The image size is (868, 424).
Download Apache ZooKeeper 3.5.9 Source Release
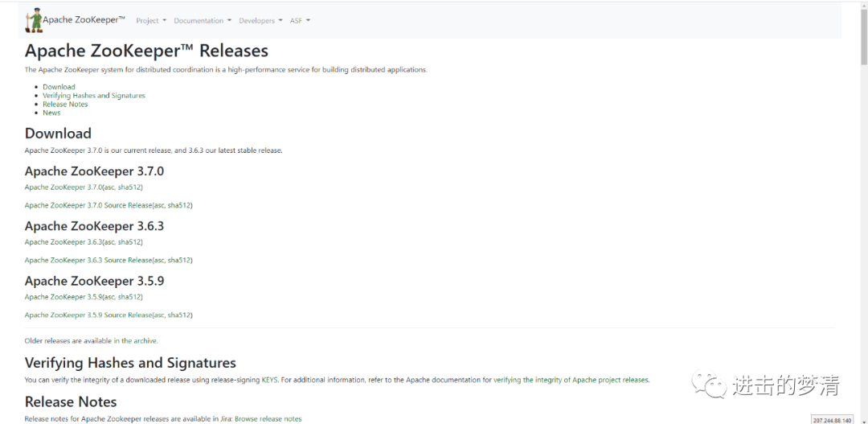point(88,315)
